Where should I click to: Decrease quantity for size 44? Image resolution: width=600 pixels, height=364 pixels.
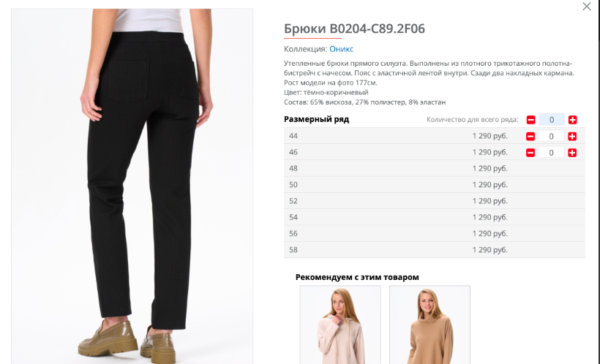tap(530, 137)
